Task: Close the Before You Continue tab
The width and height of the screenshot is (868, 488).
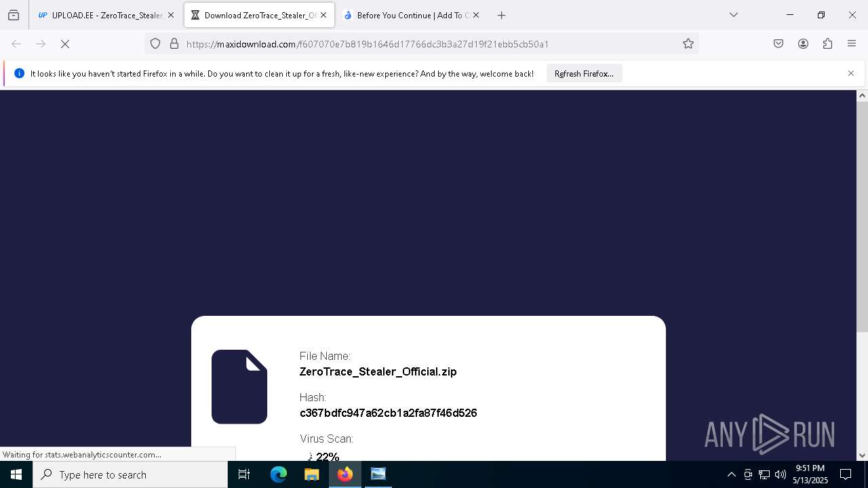Action: (x=475, y=15)
